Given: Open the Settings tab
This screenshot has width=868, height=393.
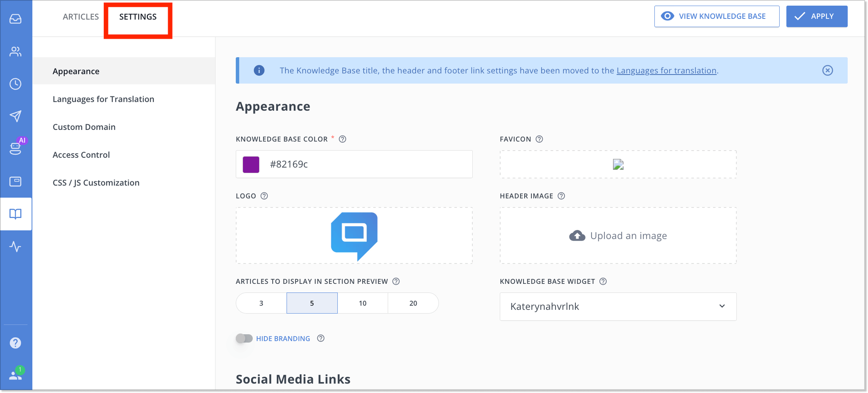Looking at the screenshot, I should pos(138,16).
